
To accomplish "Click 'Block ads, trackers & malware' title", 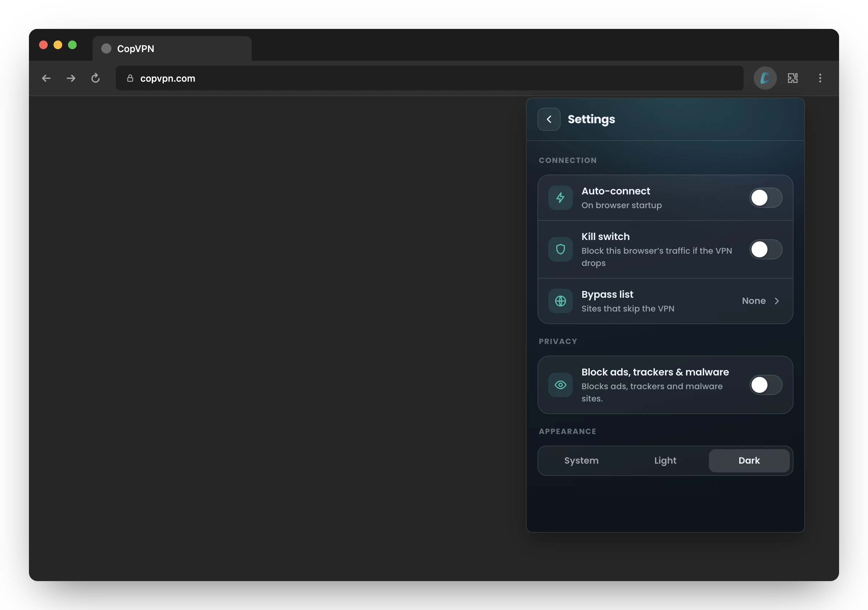I will coord(655,372).
